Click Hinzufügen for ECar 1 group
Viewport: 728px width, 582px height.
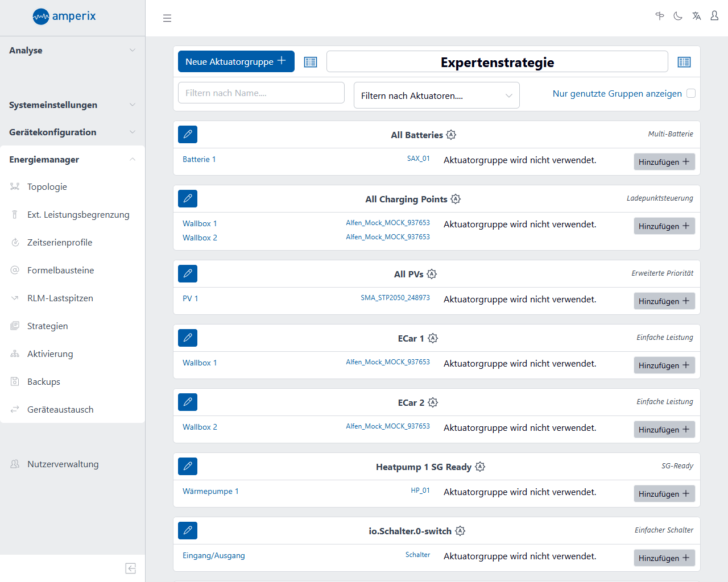click(664, 365)
